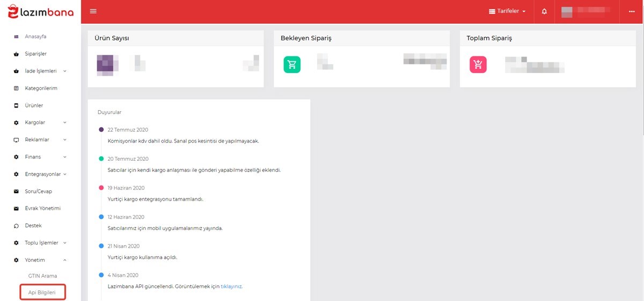The image size is (644, 301).
Task: Open Entegrasyonlar menu item
Action: [x=42, y=174]
